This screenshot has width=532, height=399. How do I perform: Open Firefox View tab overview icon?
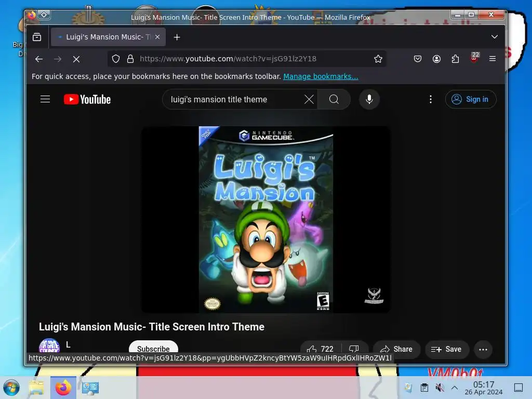(37, 37)
